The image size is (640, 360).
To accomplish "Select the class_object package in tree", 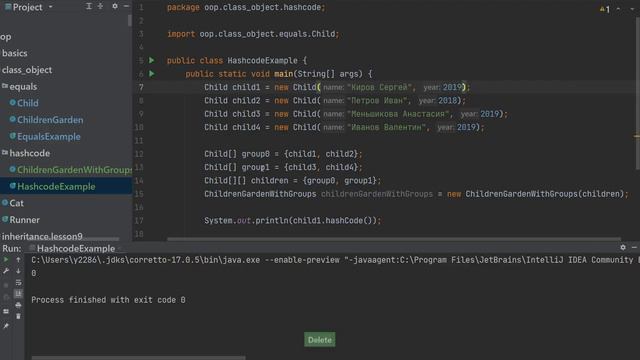I will (27, 70).
